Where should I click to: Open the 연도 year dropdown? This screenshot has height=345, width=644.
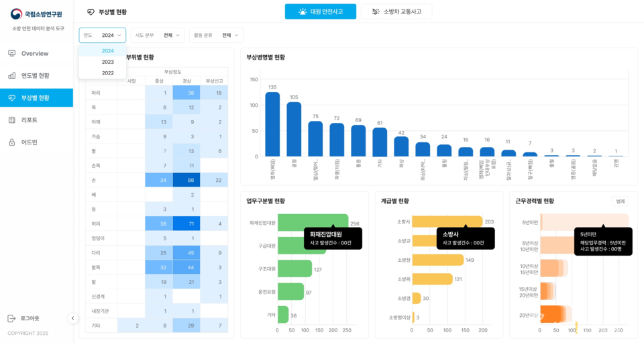tap(103, 36)
